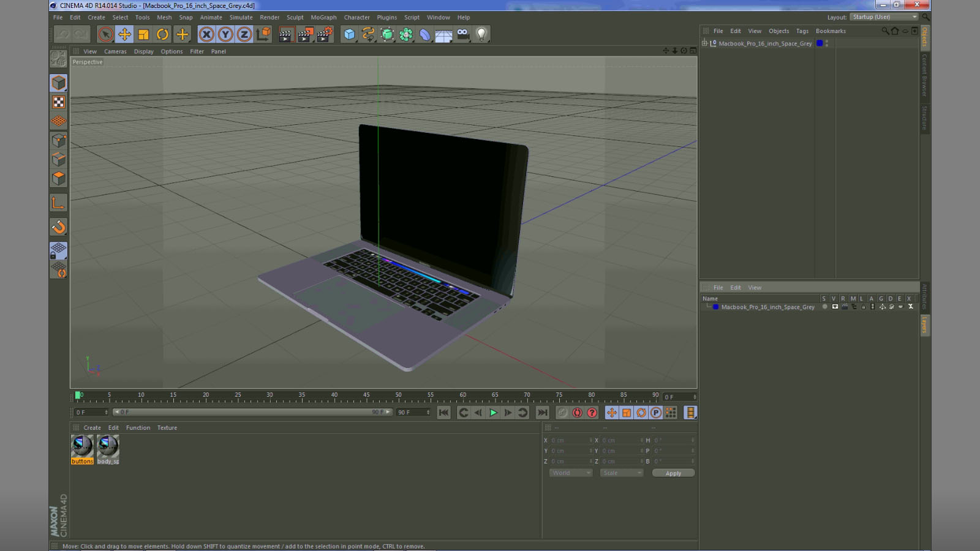Enable Points mode in left palette
The width and height of the screenshot is (980, 551).
pyautogui.click(x=59, y=140)
